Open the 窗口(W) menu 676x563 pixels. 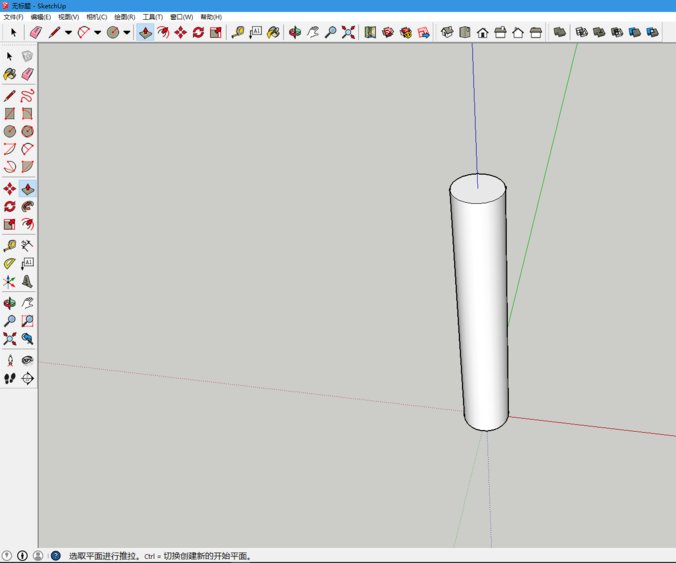tap(182, 17)
